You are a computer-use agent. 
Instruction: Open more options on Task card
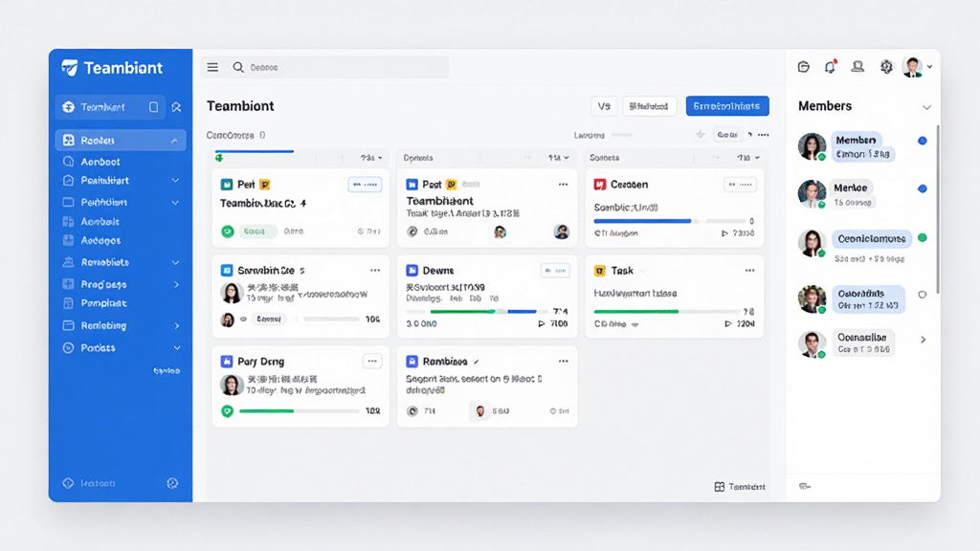click(749, 271)
